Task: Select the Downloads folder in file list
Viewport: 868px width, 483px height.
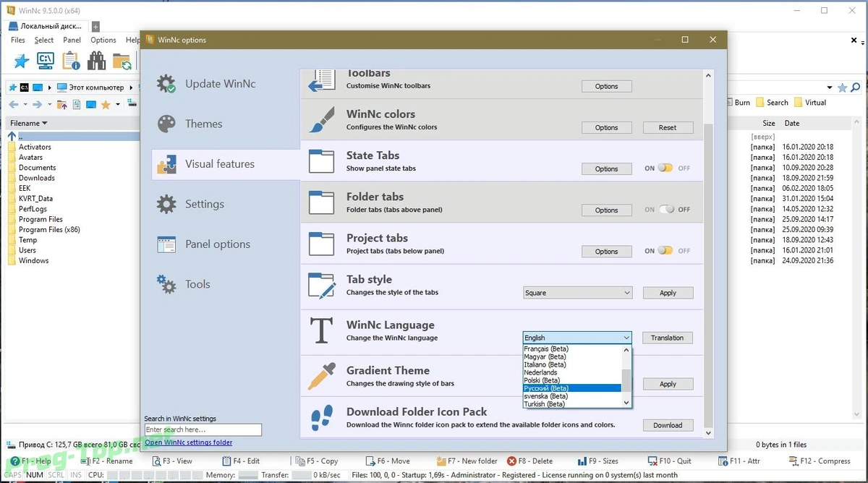Action: [37, 178]
